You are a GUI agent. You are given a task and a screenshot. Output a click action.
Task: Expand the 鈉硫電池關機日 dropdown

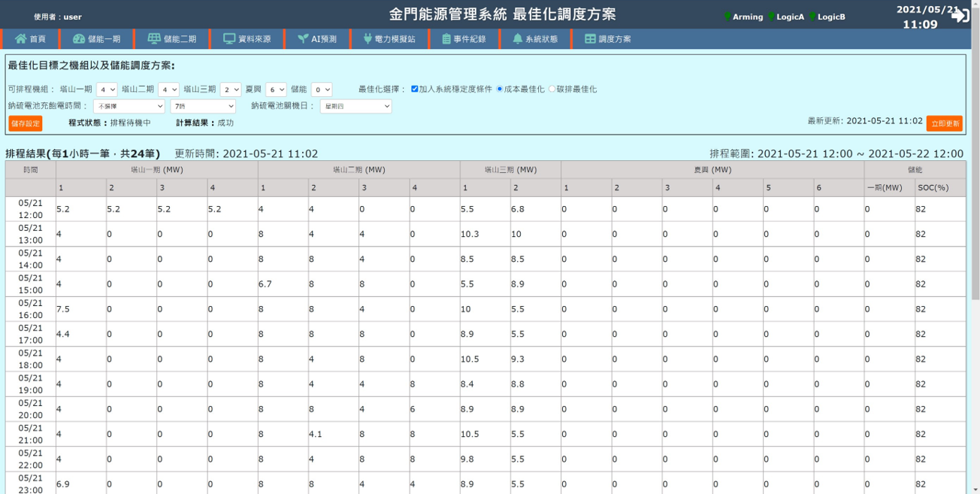pyautogui.click(x=355, y=107)
